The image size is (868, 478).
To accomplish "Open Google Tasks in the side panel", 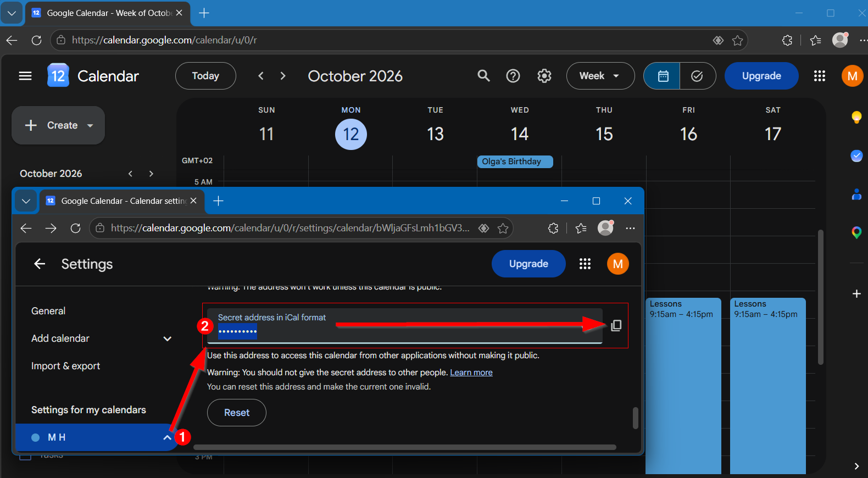I will coord(856,156).
